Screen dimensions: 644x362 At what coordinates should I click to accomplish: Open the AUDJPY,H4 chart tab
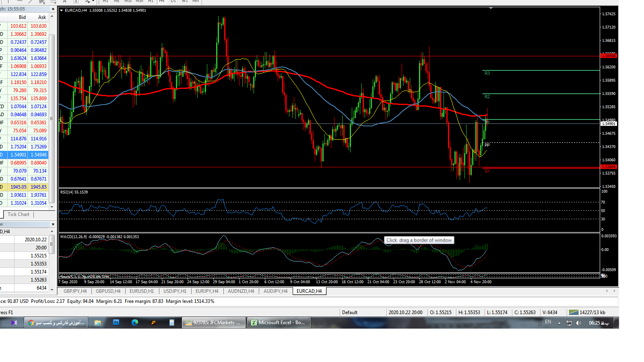click(x=276, y=291)
